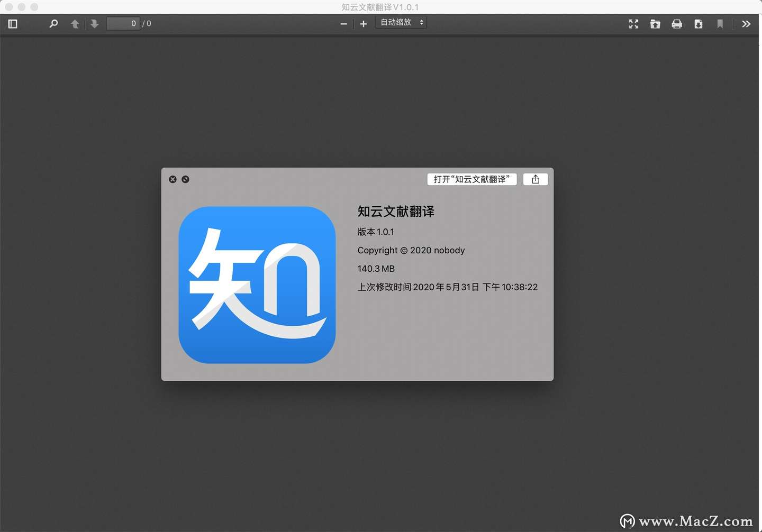Print the document with printer icon

(677, 24)
